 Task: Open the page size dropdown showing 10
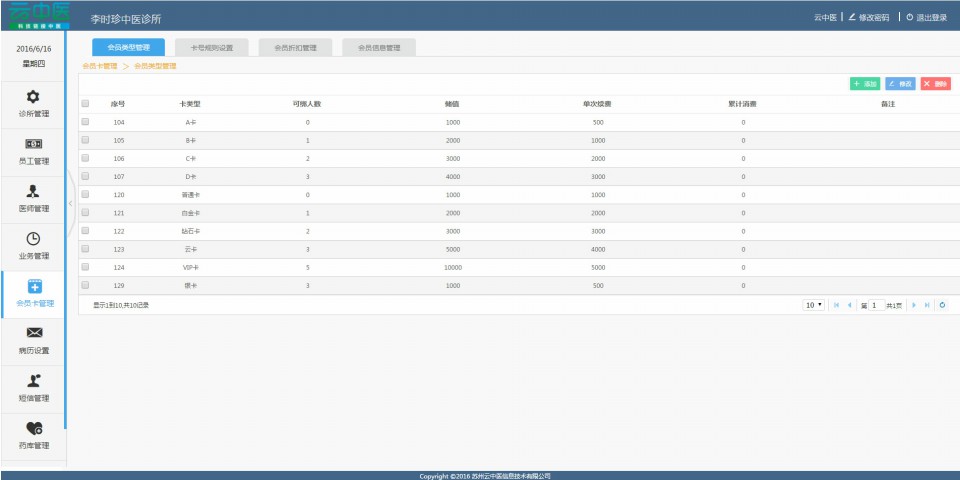coord(814,305)
